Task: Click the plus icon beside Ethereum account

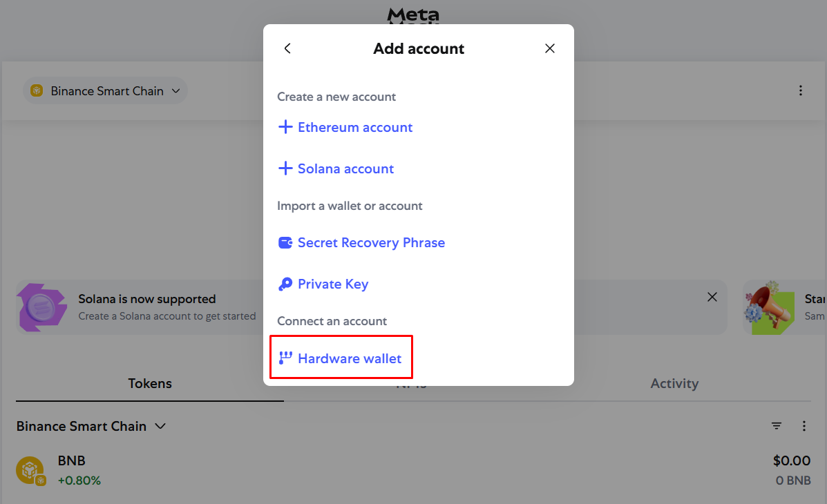Action: pos(285,127)
